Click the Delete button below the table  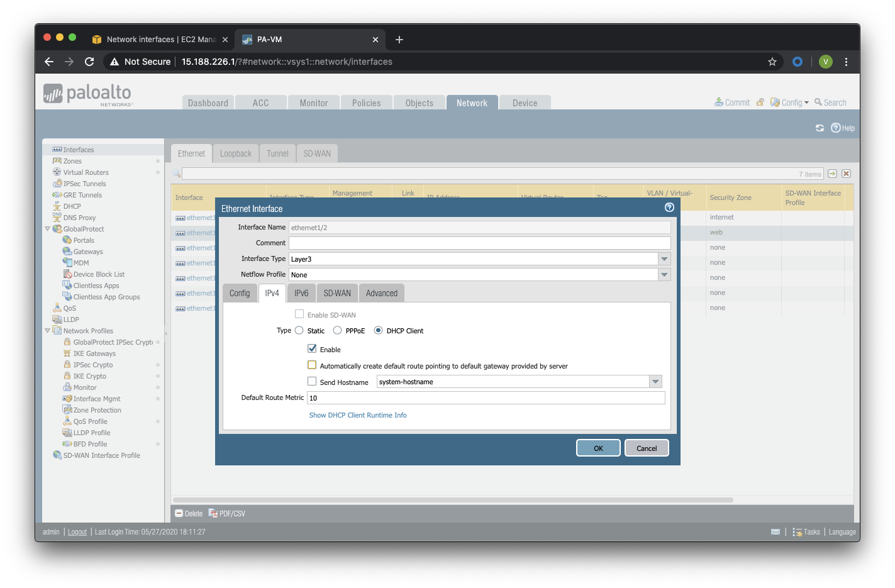[x=189, y=514]
